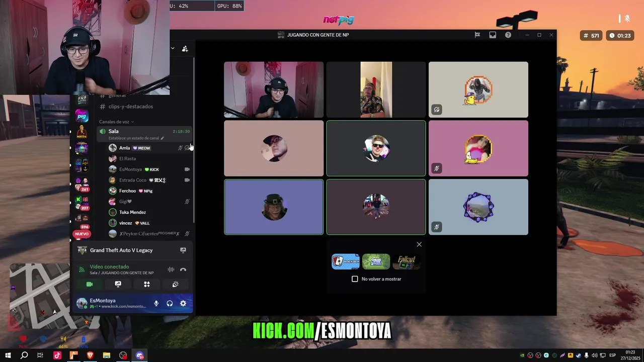Select user El Rasta in voice list
This screenshot has width=644, height=362.
pyautogui.click(x=149, y=158)
